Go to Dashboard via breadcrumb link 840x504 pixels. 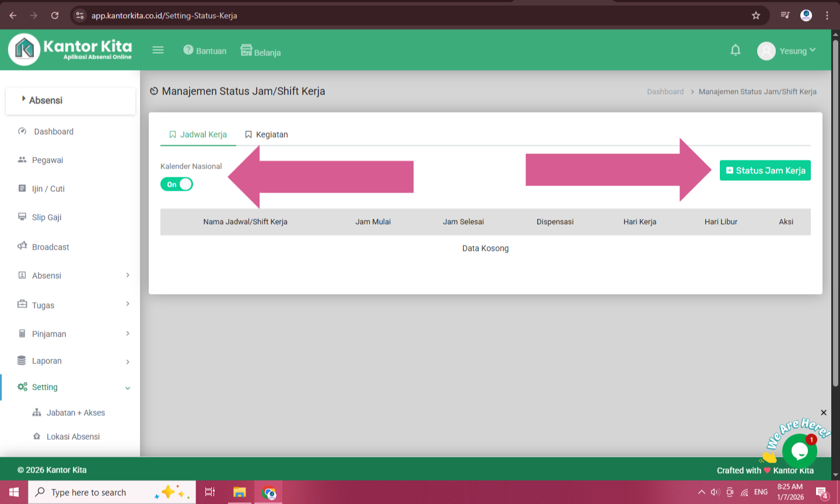click(665, 92)
